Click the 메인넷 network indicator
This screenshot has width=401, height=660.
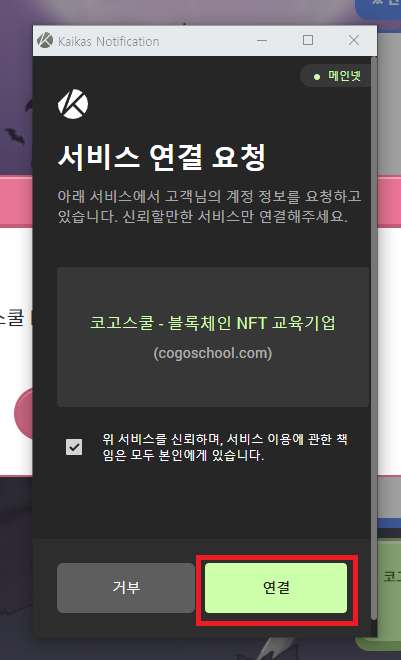(337, 76)
